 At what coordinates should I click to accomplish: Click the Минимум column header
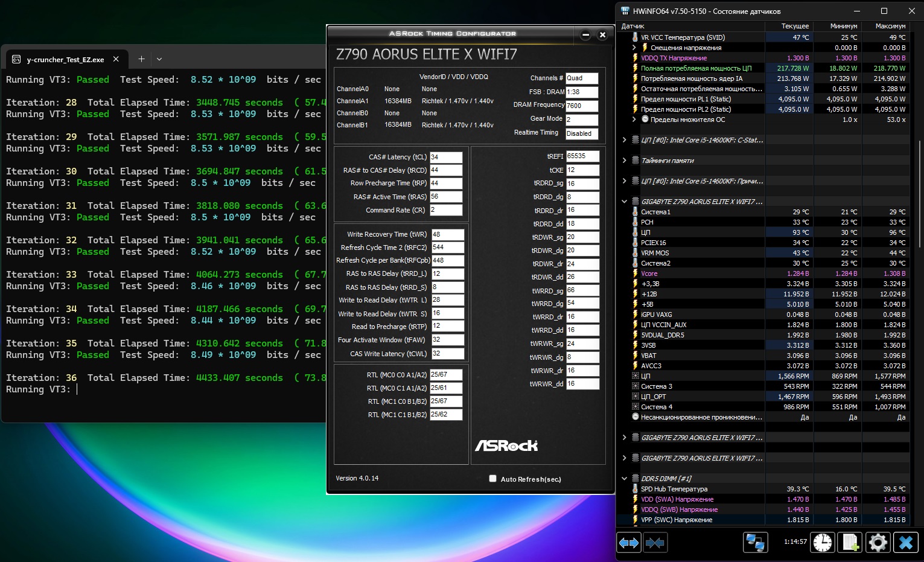point(838,27)
